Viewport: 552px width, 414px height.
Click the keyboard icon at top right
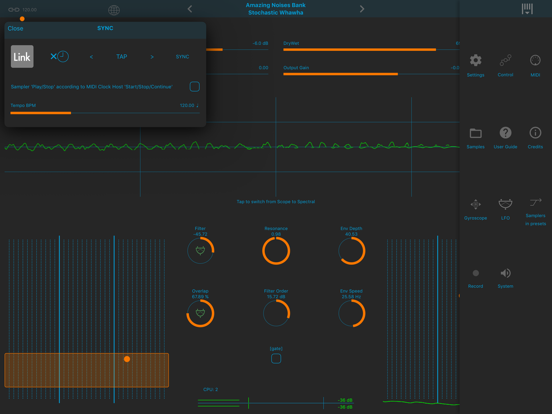point(527,9)
